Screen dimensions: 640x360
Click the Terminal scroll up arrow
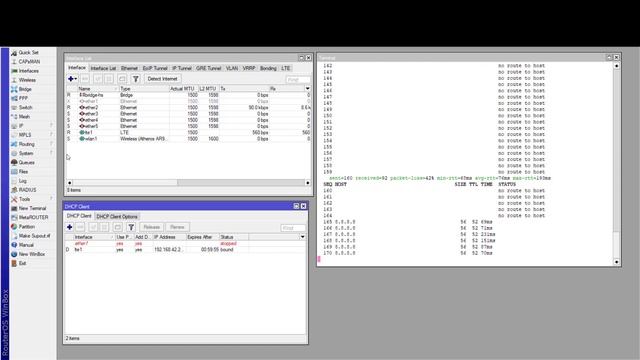pyautogui.click(x=616, y=66)
